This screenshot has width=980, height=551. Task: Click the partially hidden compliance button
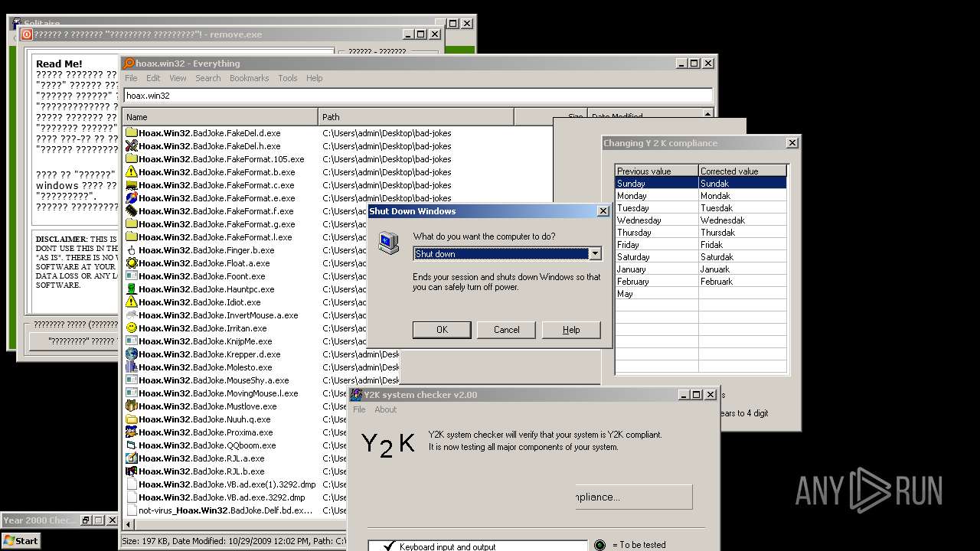634,497
